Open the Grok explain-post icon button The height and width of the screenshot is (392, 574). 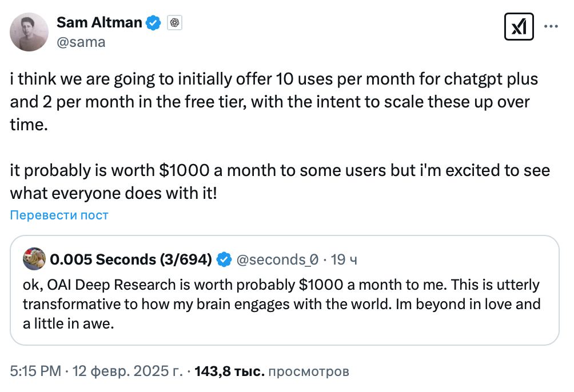click(x=519, y=27)
